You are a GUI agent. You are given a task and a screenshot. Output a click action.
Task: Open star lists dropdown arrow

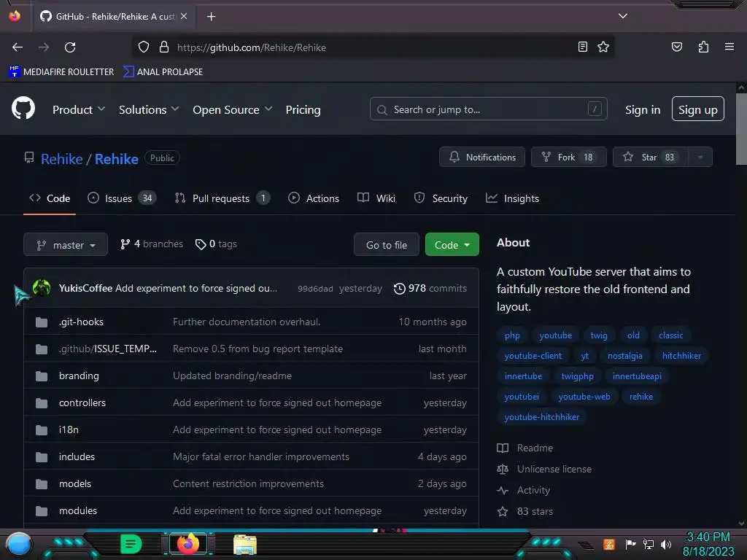[x=700, y=157]
